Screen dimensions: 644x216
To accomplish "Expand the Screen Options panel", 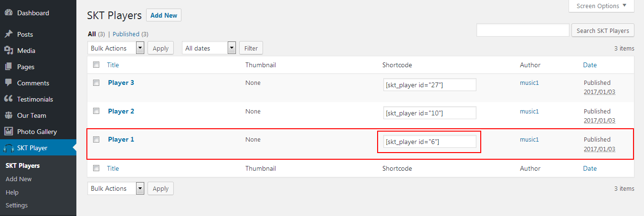I will [602, 6].
